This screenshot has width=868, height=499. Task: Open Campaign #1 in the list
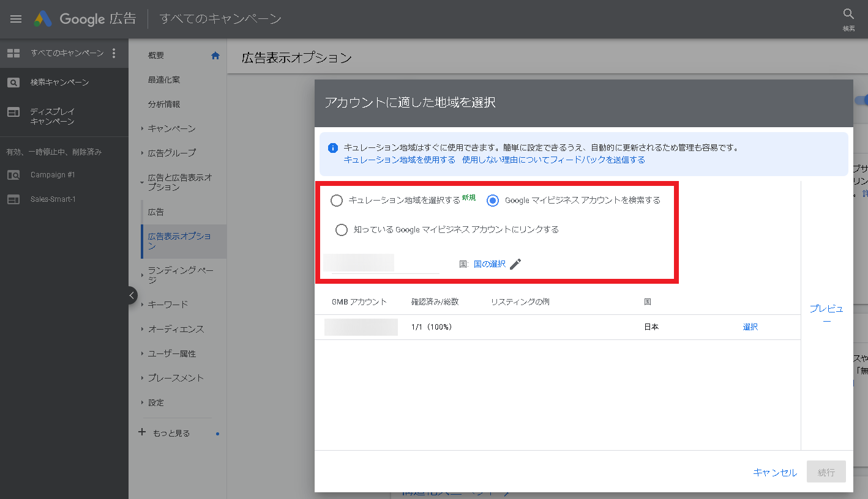click(53, 175)
